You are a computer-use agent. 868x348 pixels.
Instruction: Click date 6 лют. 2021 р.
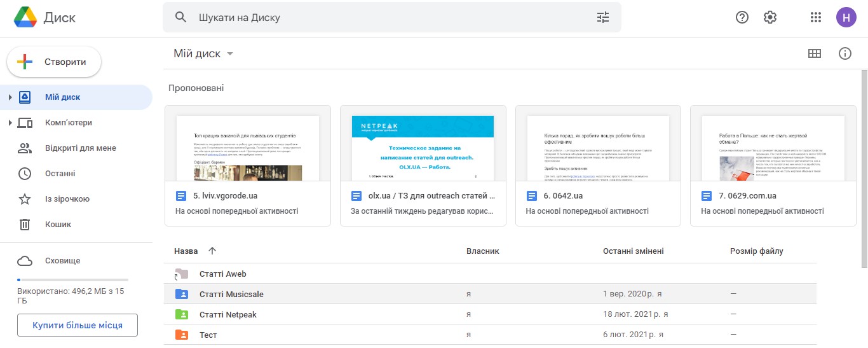point(629,335)
